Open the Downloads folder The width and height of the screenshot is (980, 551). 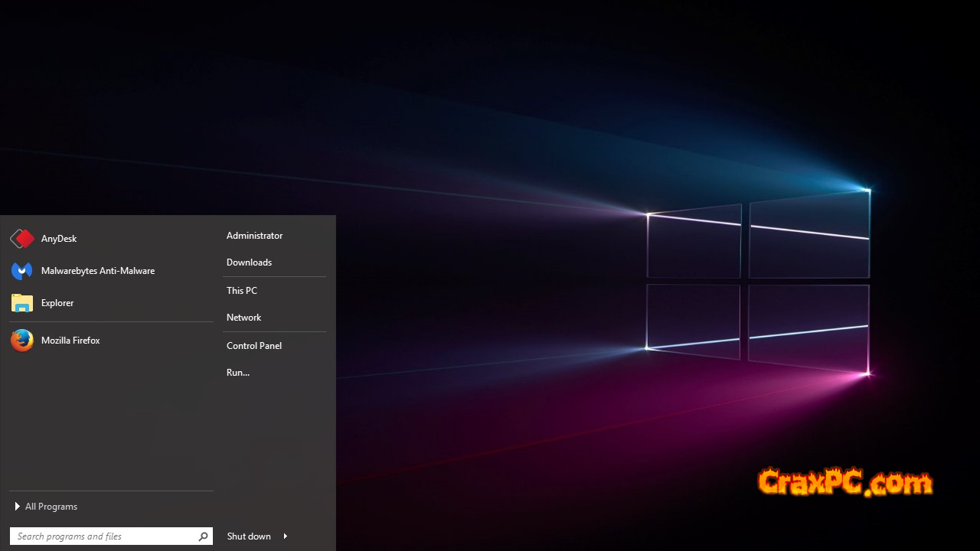pyautogui.click(x=249, y=262)
